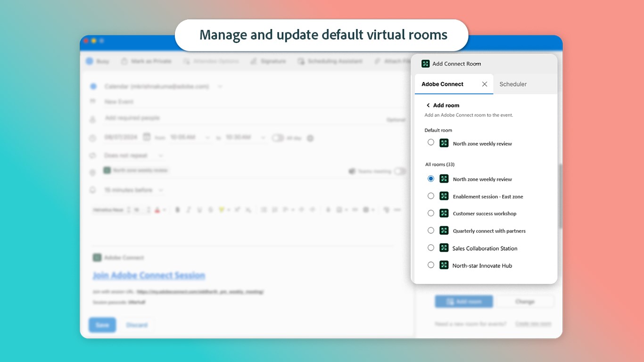644x362 pixels.
Task: Close the Adobe Connect tab
Action: 485,84
